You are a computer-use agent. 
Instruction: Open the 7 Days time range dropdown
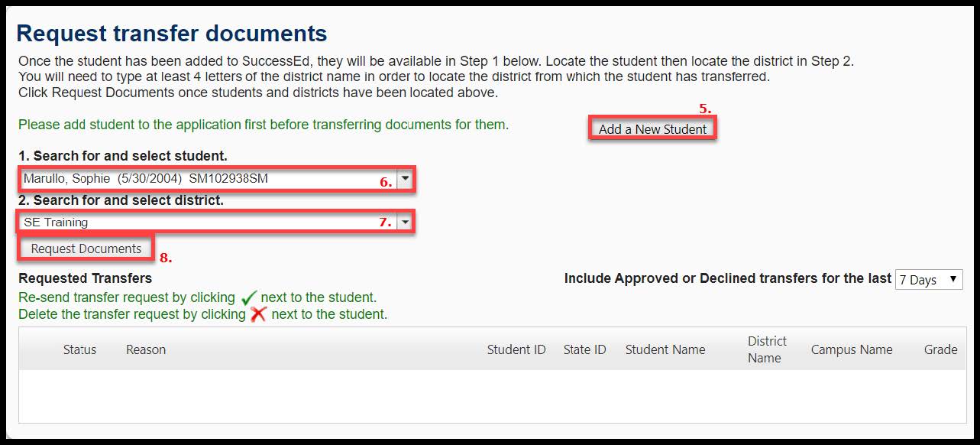click(928, 280)
